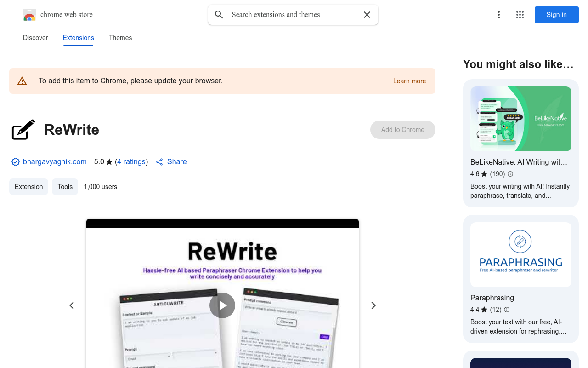Select the Tools category chip
Image resolution: width=588 pixels, height=368 pixels.
(65, 187)
